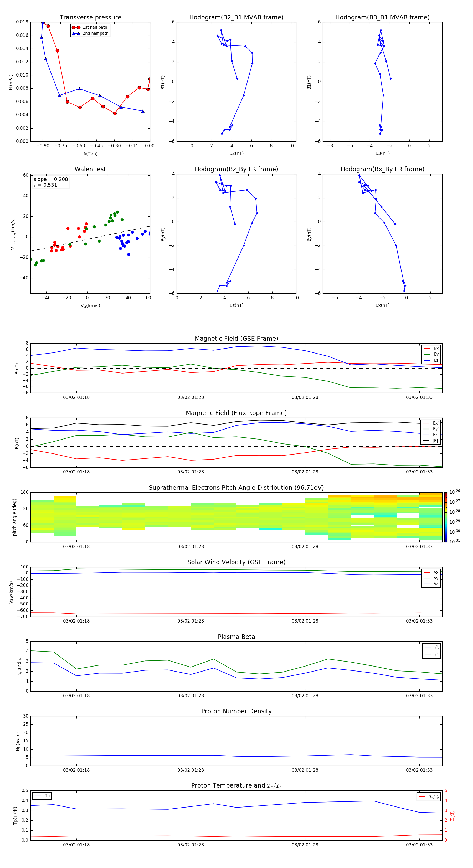Viewport: 473px width, 868px height.
Task: Click the 10^-26 colorbar tick label
Action: [x=455, y=492]
